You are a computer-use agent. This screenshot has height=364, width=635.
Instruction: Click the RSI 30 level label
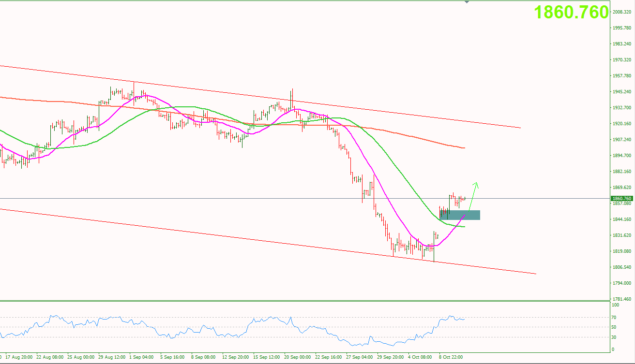(615, 337)
